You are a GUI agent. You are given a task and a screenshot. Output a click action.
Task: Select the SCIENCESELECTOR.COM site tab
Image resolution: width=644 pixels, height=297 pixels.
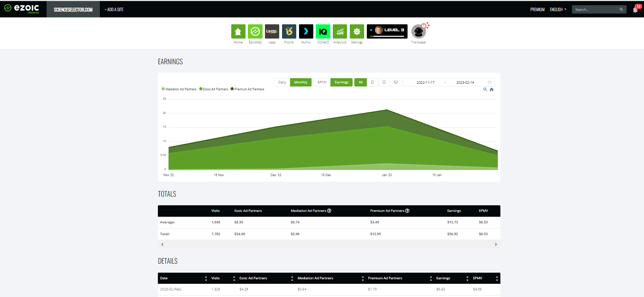point(73,9)
